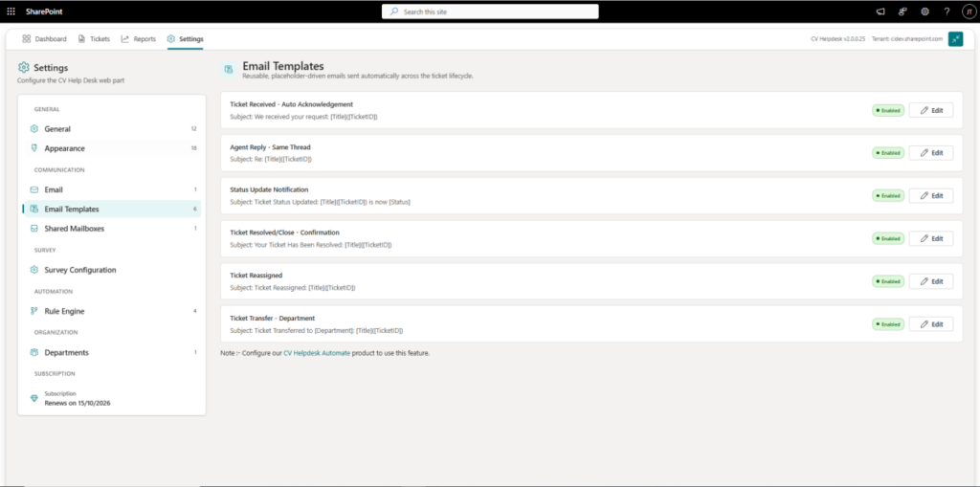Screen dimensions: 980x487
Task: Open Rule Engine section
Action: tap(113, 311)
